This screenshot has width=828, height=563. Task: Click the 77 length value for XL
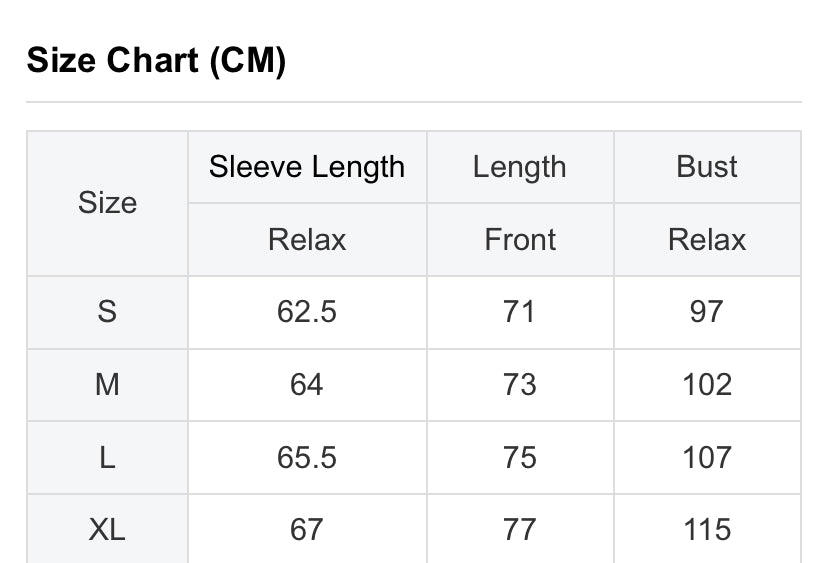point(520,529)
